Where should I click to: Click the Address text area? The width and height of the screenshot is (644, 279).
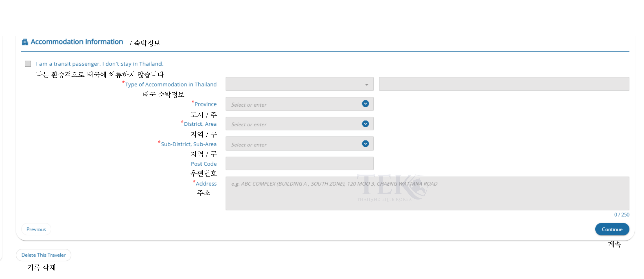[x=427, y=193]
